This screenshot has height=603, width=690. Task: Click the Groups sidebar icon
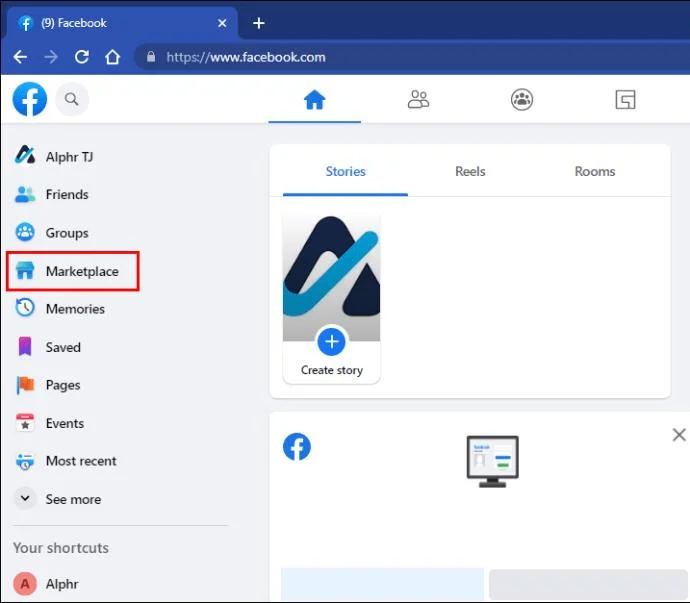25,232
